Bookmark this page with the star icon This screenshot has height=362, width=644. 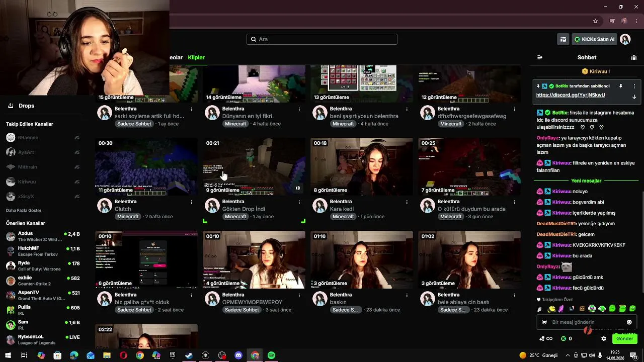tap(595, 21)
